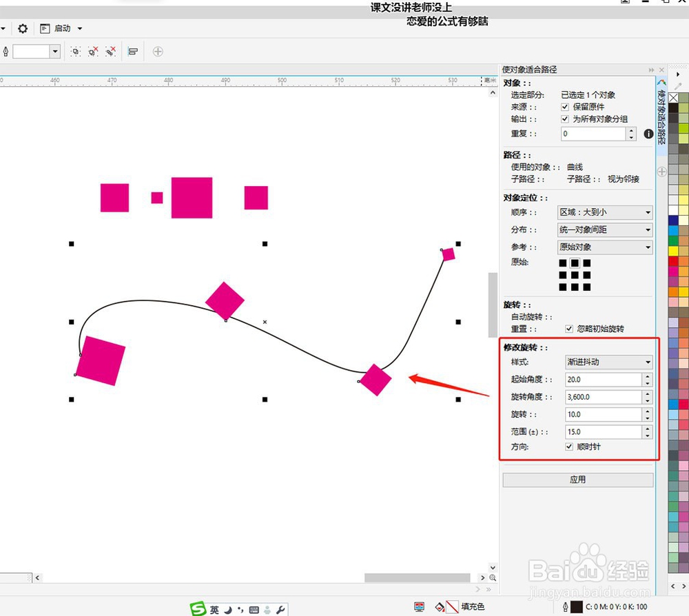This screenshot has width=689, height=616.
Task: Click the outline color black swatch in status bar
Action: tap(577, 607)
